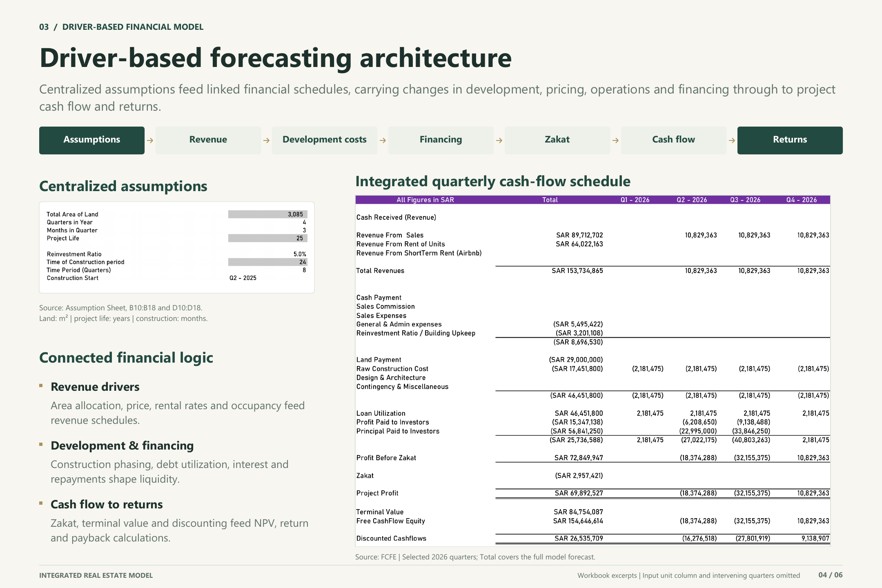Select the All Figures in SAR header
Screen dimensions: 882x588
425,200
